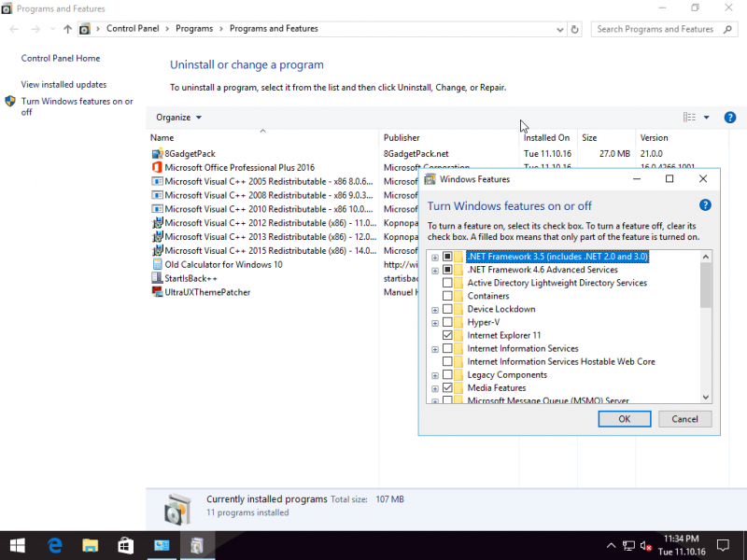The width and height of the screenshot is (747, 560).
Task: Click the Visual C++ 2012 Redistributable icon
Action: pyautogui.click(x=157, y=223)
